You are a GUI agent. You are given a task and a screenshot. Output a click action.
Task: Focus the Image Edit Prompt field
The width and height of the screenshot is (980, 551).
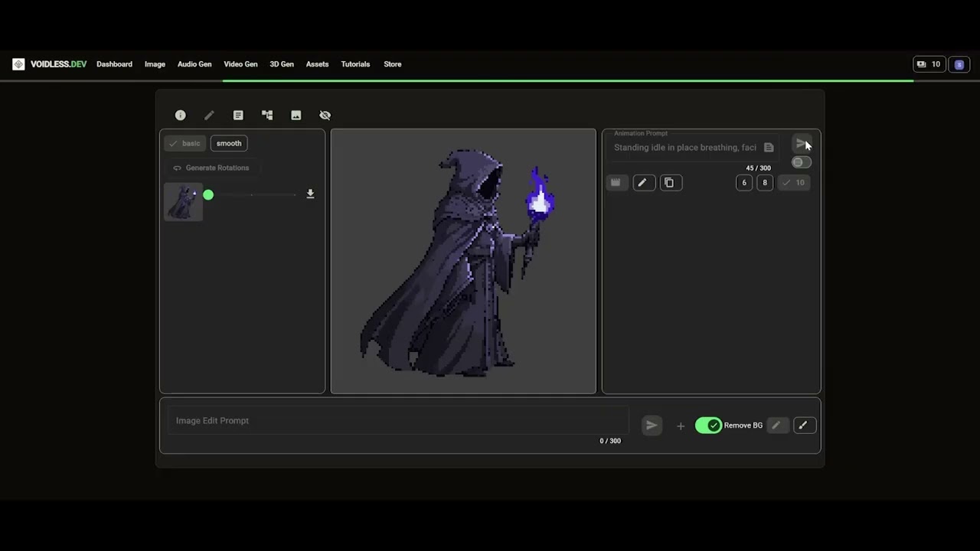point(398,421)
